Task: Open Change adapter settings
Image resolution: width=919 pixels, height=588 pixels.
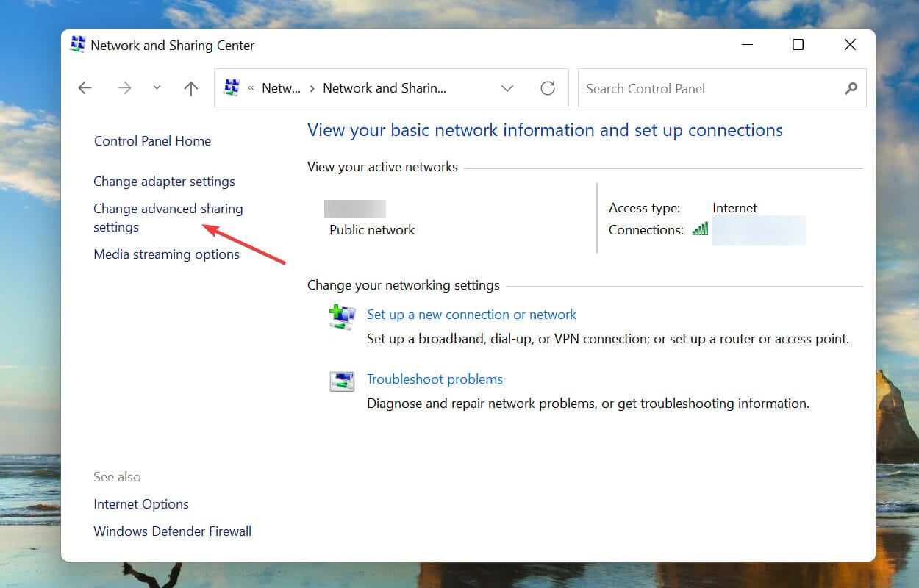Action: [164, 182]
